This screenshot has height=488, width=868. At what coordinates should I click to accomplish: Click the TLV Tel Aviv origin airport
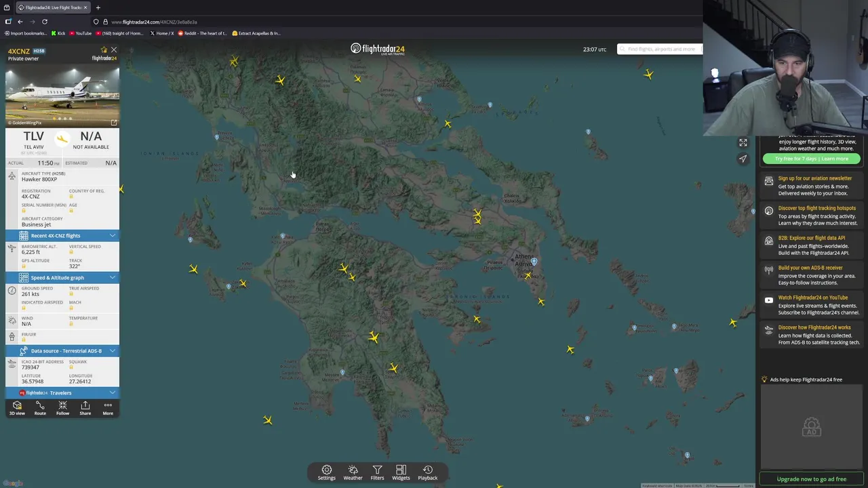click(x=33, y=140)
